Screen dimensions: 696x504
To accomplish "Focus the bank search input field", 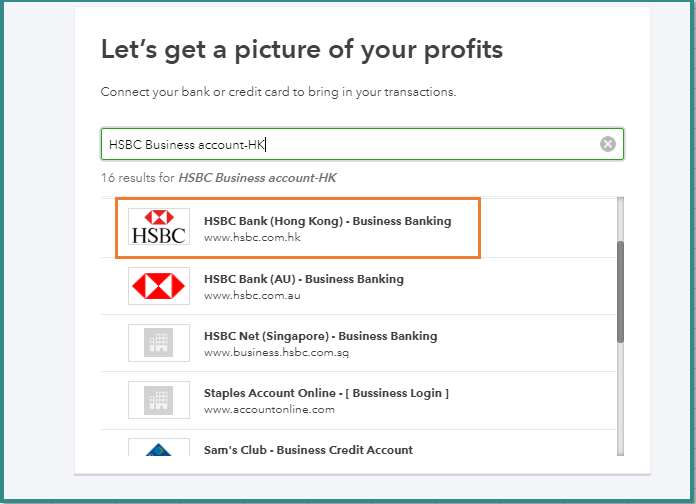I will [x=362, y=144].
